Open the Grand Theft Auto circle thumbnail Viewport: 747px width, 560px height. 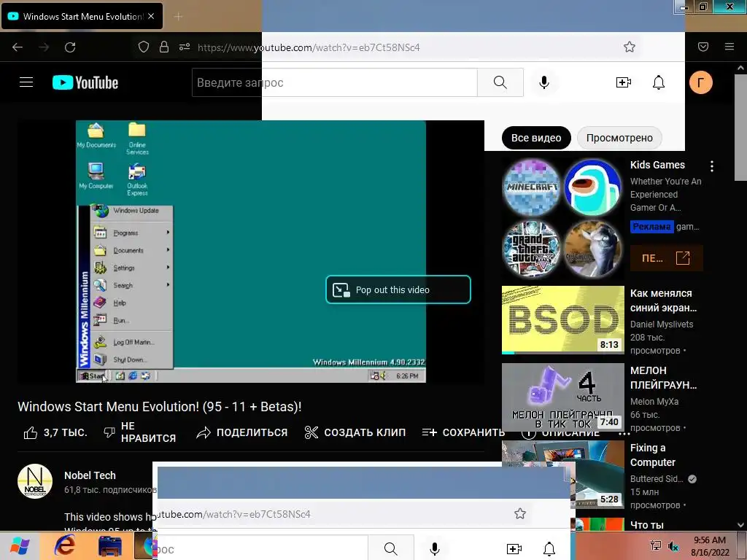click(x=532, y=249)
